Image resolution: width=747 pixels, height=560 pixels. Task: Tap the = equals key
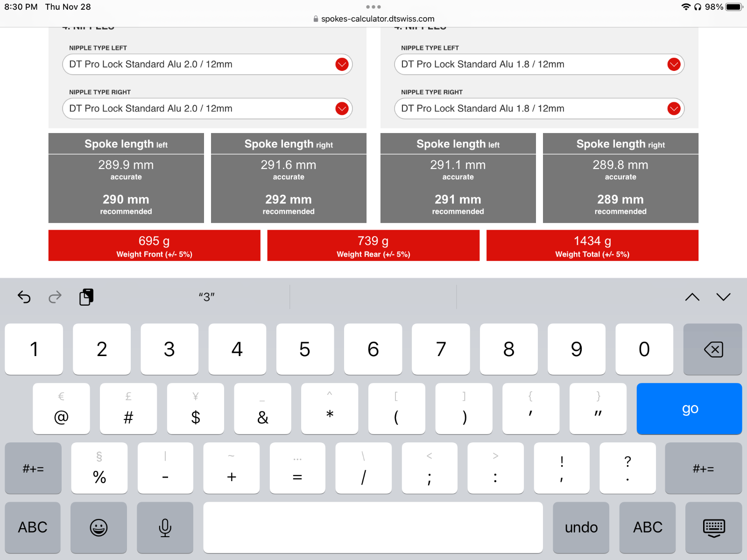(297, 468)
